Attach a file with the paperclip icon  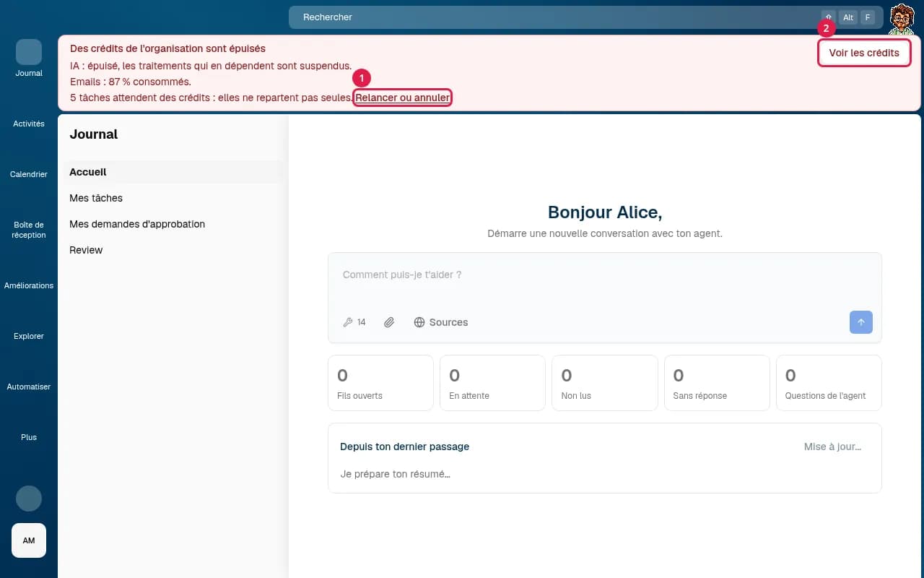click(389, 322)
